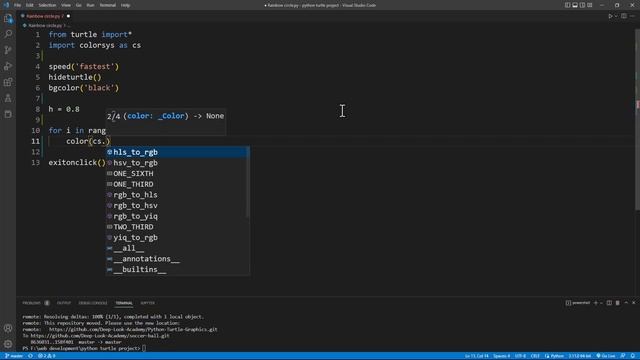Image resolution: width=640 pixels, height=360 pixels.
Task: Switch to the Output panel tab
Action: point(64,303)
